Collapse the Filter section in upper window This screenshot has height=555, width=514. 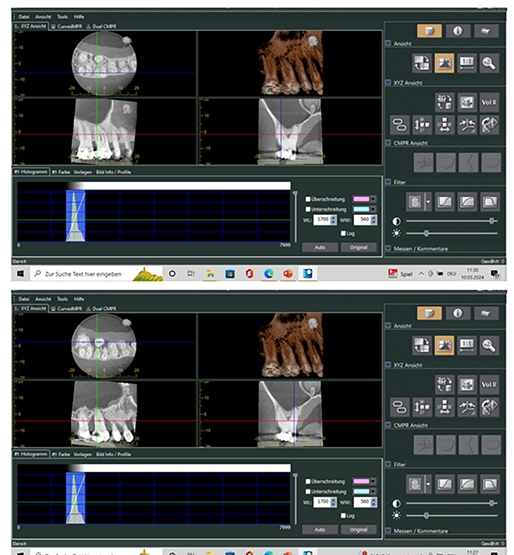point(388,182)
